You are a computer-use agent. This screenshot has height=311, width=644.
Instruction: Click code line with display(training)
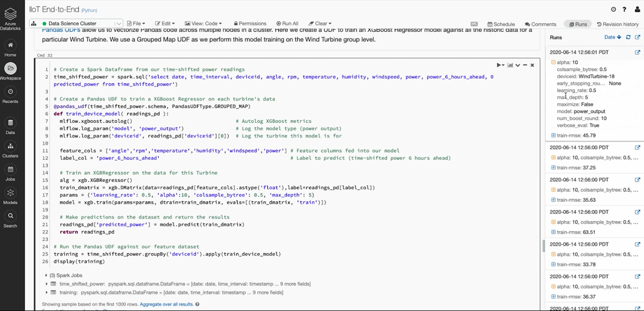[x=78, y=261]
